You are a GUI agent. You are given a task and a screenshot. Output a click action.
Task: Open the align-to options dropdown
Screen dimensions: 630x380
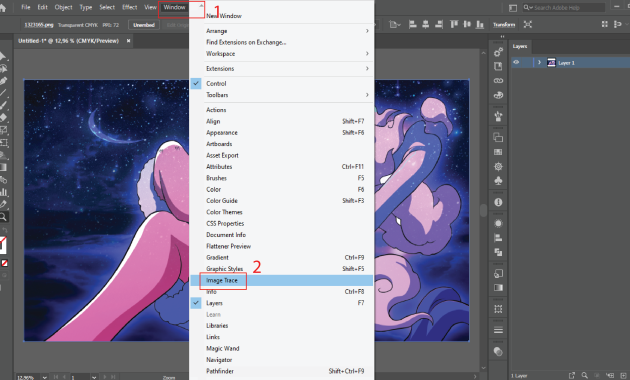394,25
